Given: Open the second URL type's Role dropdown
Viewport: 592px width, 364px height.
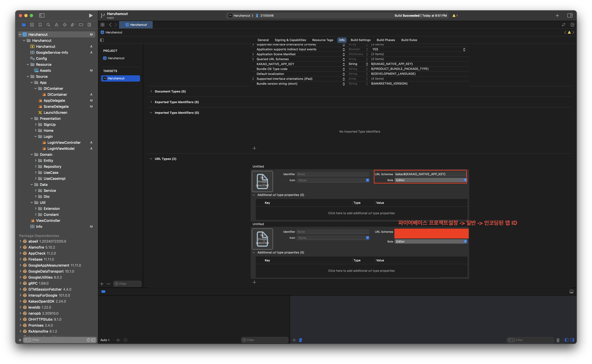Looking at the screenshot, I should click(431, 241).
